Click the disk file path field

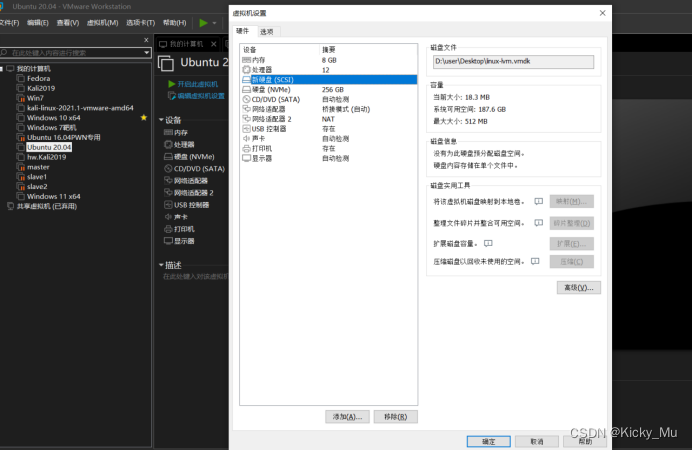click(514, 61)
